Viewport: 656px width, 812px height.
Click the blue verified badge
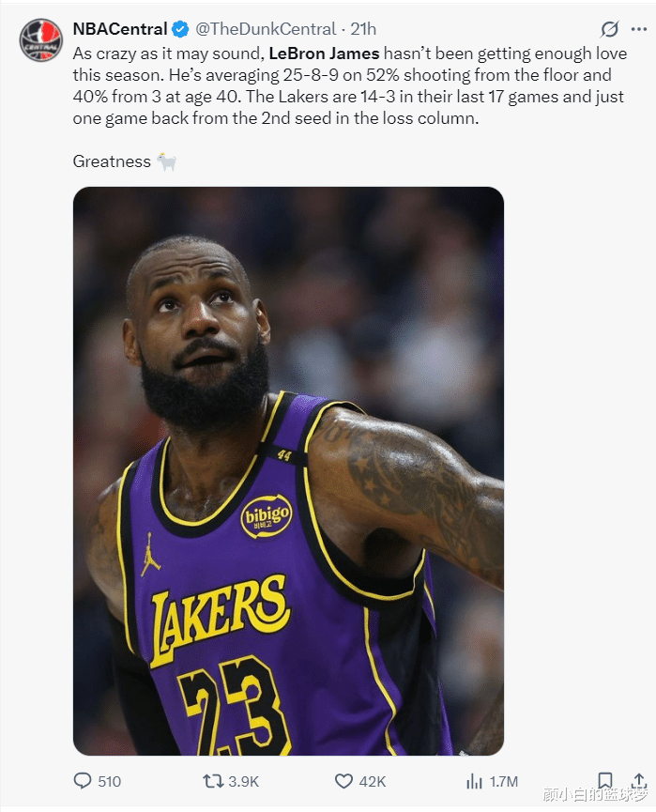[x=180, y=29]
